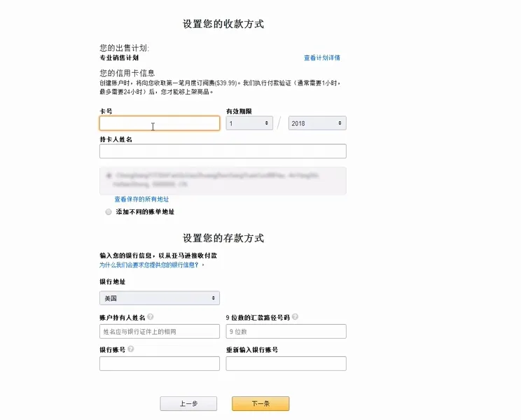Select 添加不同的账单地址 radio button

(x=109, y=212)
